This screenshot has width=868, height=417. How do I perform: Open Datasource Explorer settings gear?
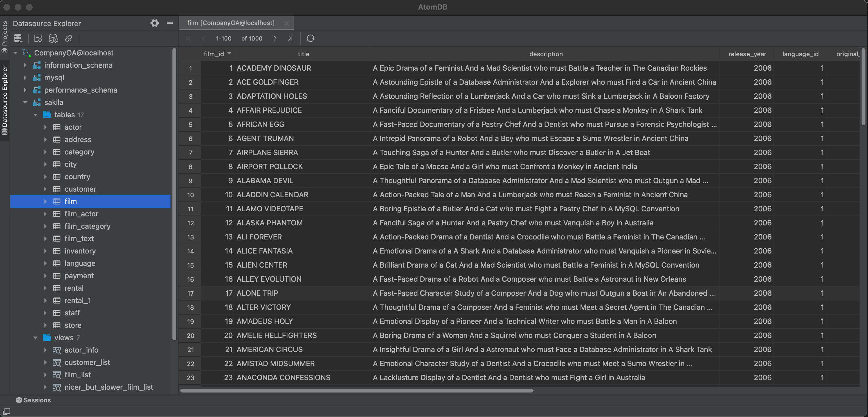(155, 23)
